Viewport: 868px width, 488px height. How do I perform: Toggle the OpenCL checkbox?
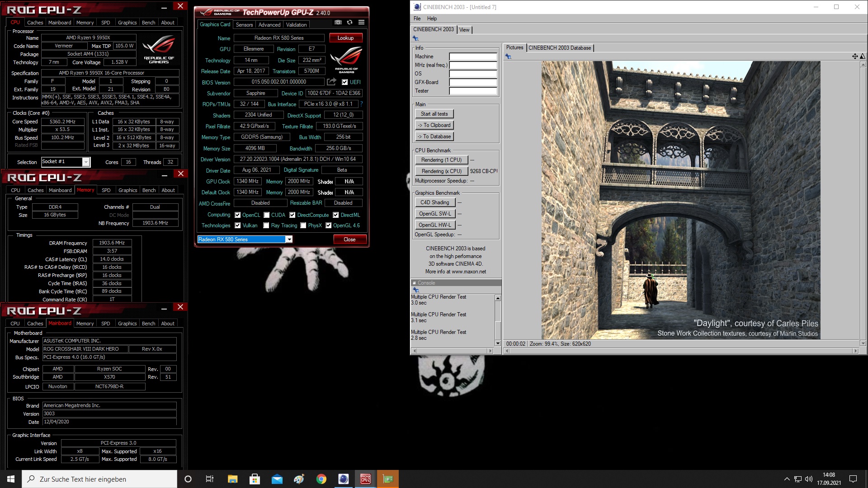click(x=237, y=215)
